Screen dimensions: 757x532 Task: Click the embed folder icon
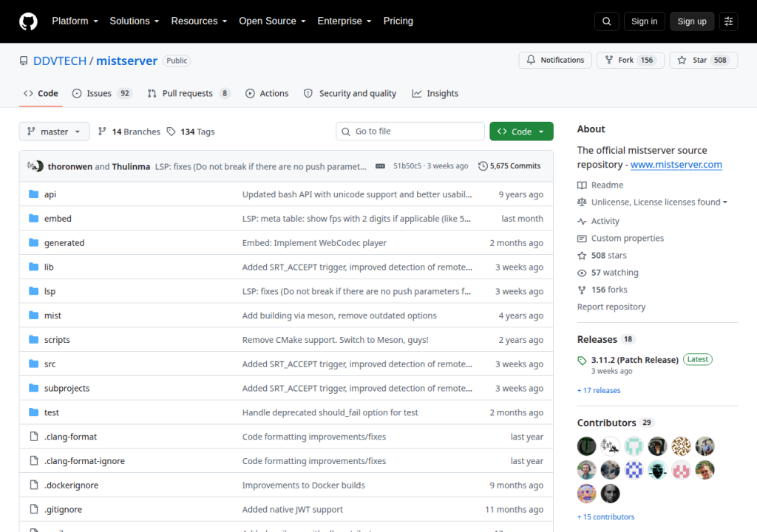coord(33,218)
